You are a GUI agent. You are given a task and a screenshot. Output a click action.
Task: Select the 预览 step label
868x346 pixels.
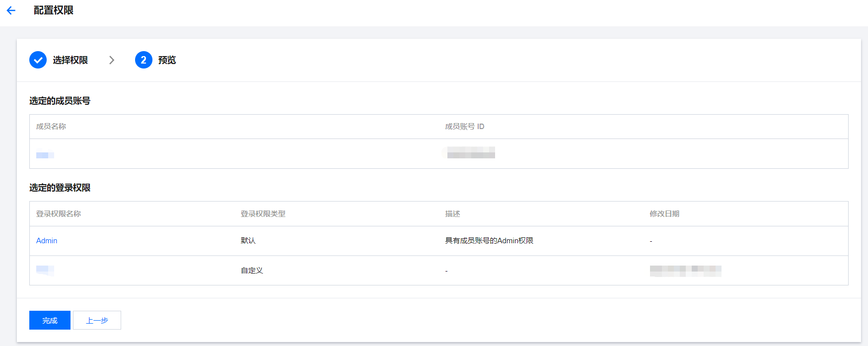coord(167,60)
